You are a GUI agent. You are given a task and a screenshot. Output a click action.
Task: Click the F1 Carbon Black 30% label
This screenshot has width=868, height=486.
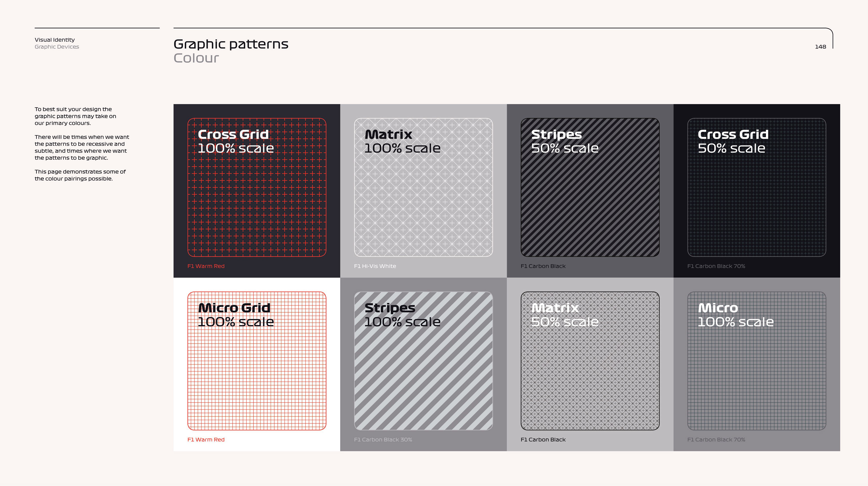[x=383, y=439]
